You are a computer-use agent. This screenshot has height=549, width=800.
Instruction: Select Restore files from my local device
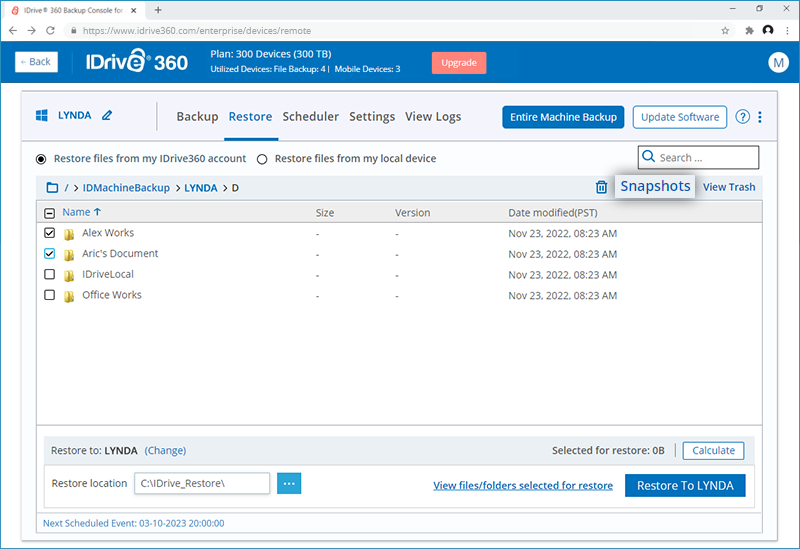pos(262,159)
